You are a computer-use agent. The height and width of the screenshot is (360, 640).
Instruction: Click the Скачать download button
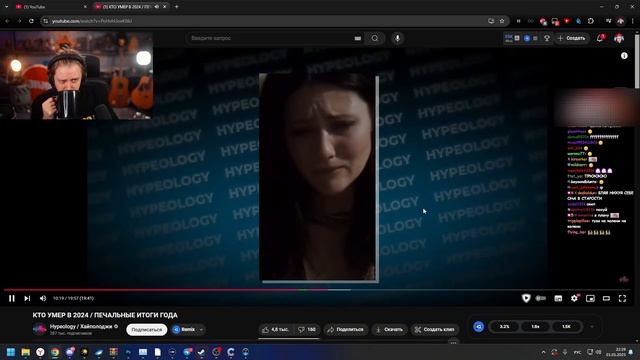(389, 329)
